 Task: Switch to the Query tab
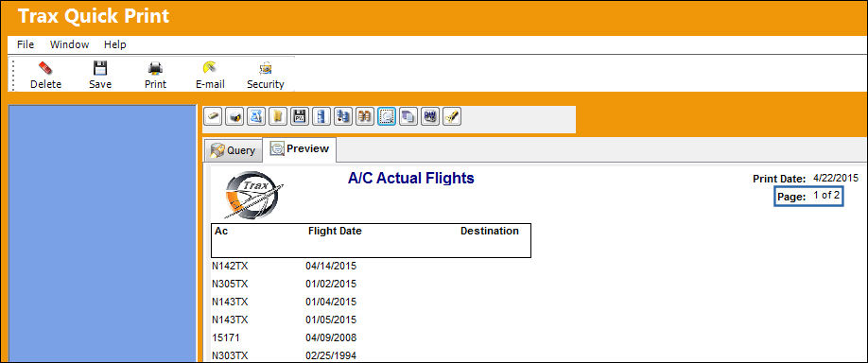(233, 150)
